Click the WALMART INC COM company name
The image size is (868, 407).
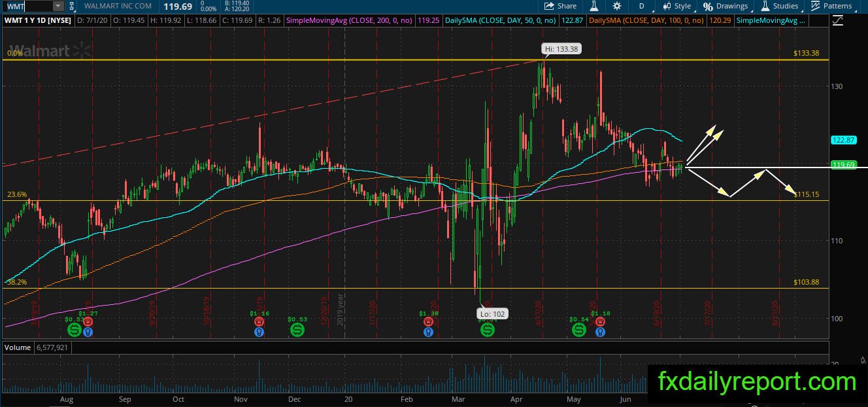pyautogui.click(x=118, y=6)
